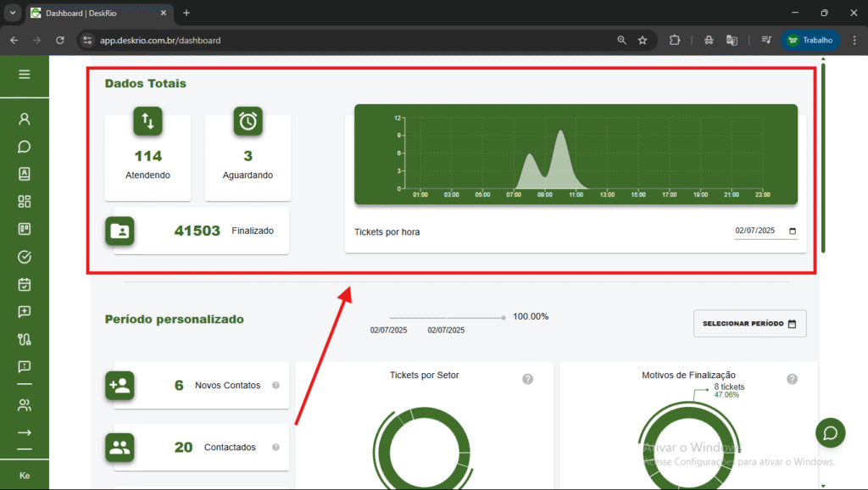Image resolution: width=868 pixels, height=490 pixels.
Task: Open the flow connector icon in sidebar
Action: 25,339
